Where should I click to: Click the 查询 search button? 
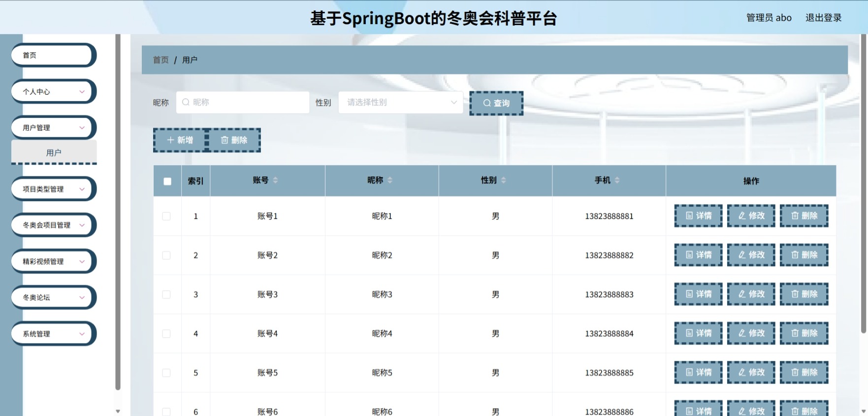(496, 103)
